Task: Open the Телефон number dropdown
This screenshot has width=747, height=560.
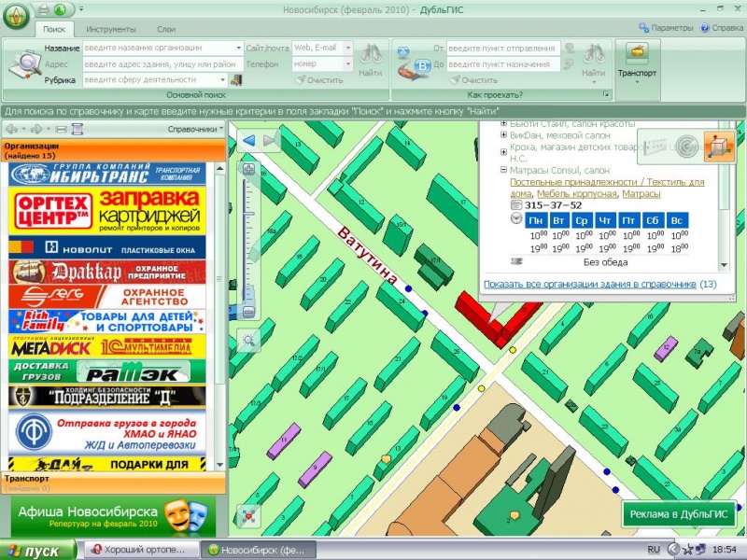Action: (x=347, y=64)
